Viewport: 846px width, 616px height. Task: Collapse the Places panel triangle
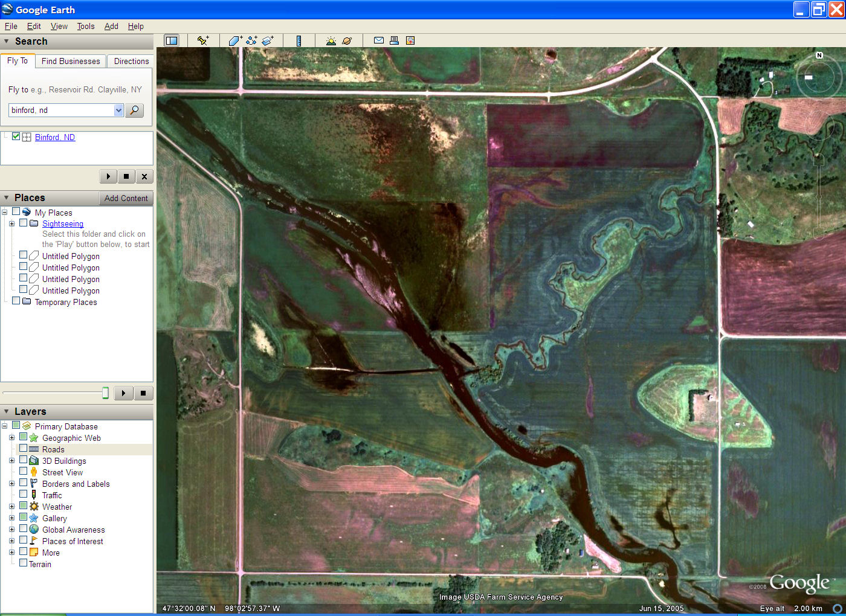click(x=7, y=198)
